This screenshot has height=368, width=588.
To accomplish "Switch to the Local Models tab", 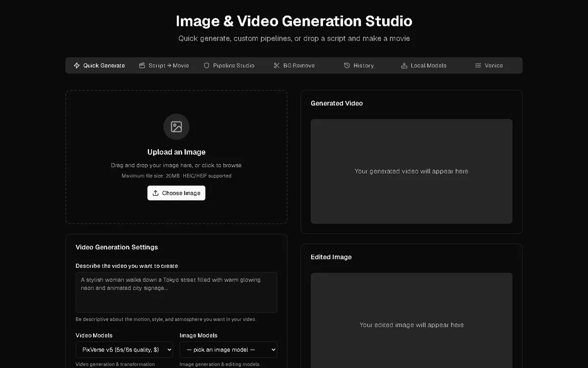I will [424, 65].
